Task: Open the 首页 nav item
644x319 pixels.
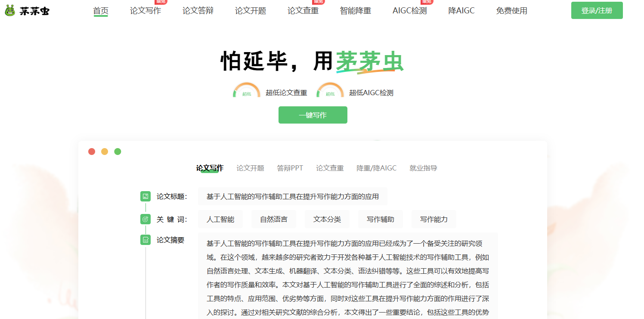Action: click(x=101, y=11)
